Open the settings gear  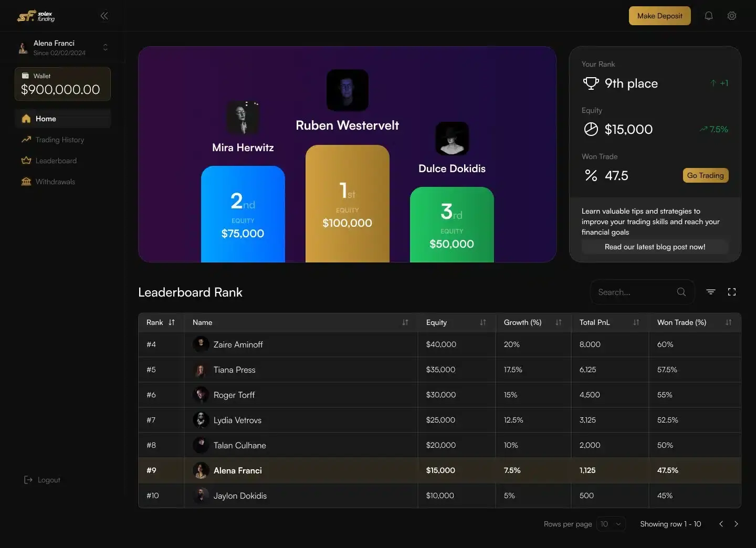click(732, 16)
